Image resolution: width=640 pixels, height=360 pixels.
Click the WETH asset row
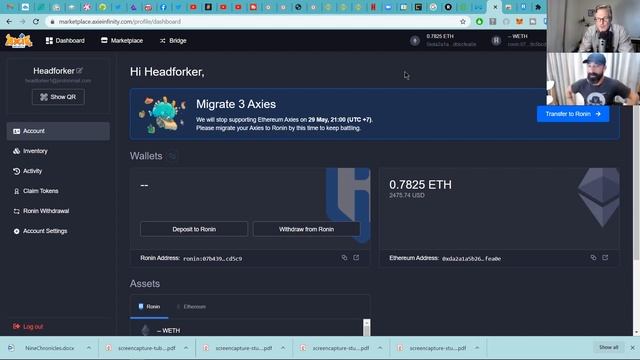tap(247, 330)
